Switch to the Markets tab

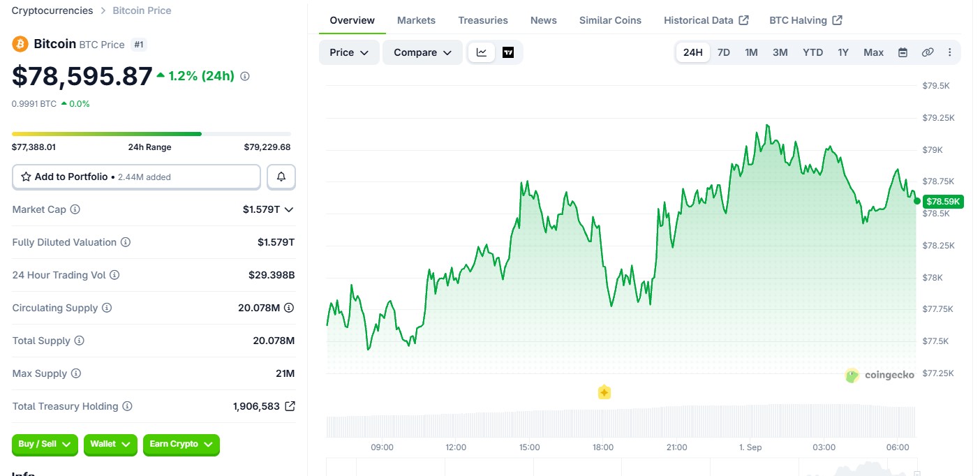[416, 20]
